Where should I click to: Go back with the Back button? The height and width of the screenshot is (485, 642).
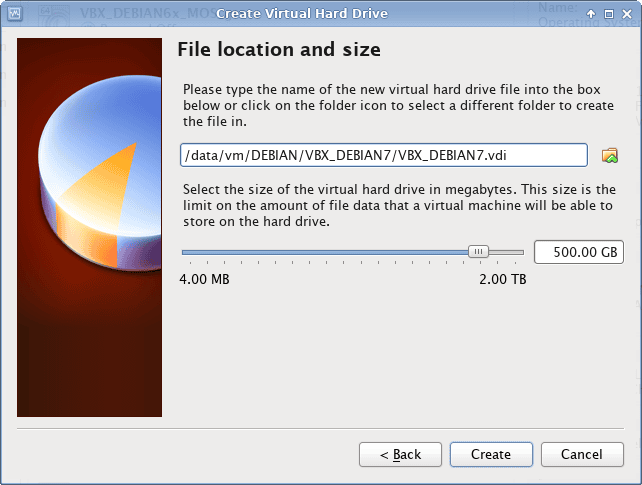(400, 454)
